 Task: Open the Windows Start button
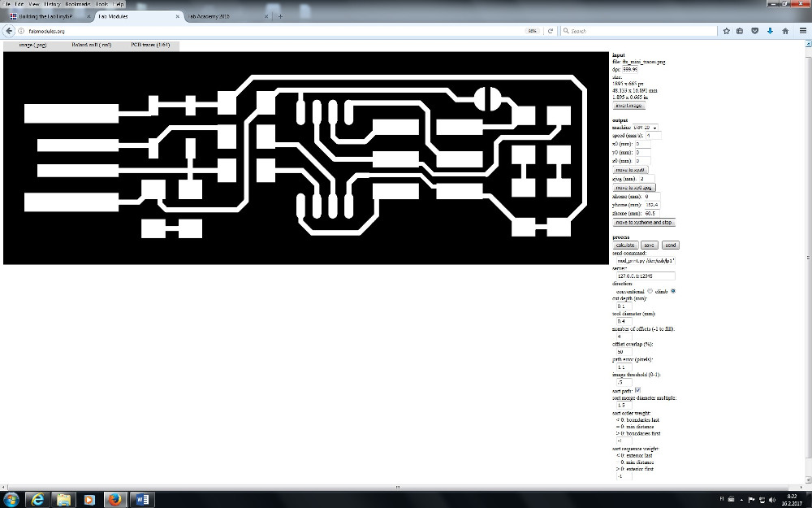tap(11, 500)
